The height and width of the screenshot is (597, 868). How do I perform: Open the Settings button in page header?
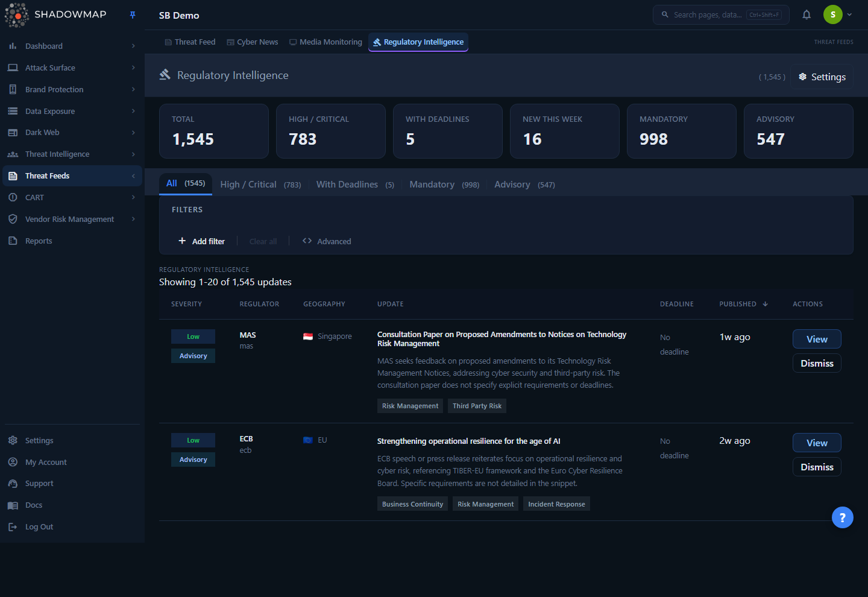(x=822, y=77)
